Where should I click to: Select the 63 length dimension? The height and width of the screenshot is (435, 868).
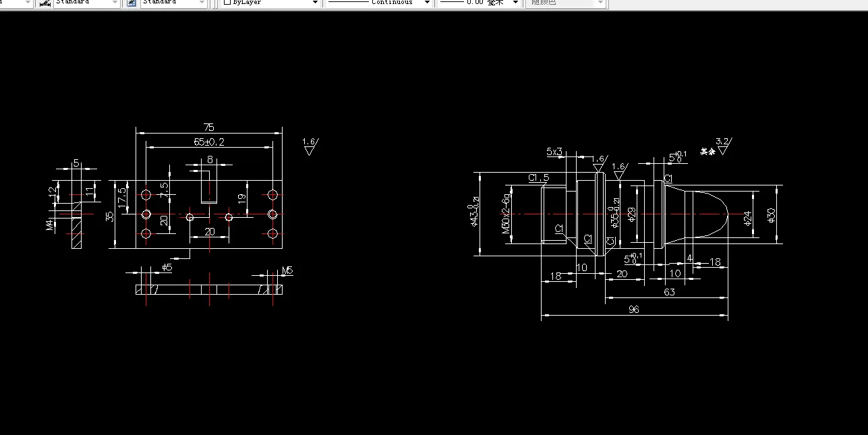670,292
